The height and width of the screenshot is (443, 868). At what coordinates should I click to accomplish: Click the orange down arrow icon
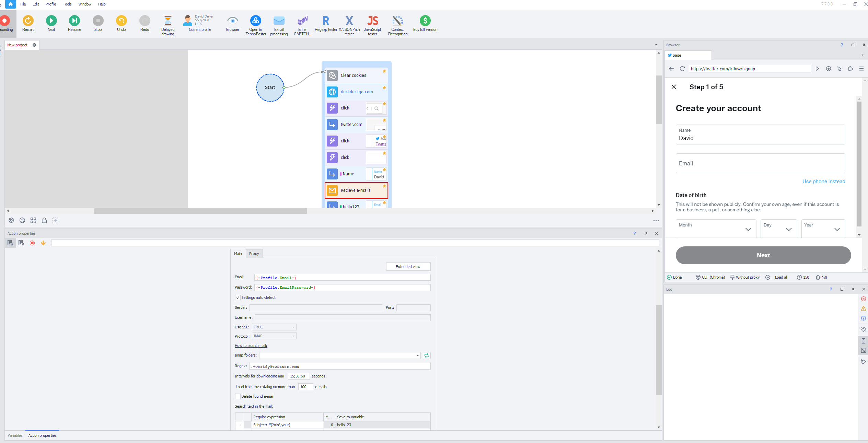pyautogui.click(x=43, y=243)
